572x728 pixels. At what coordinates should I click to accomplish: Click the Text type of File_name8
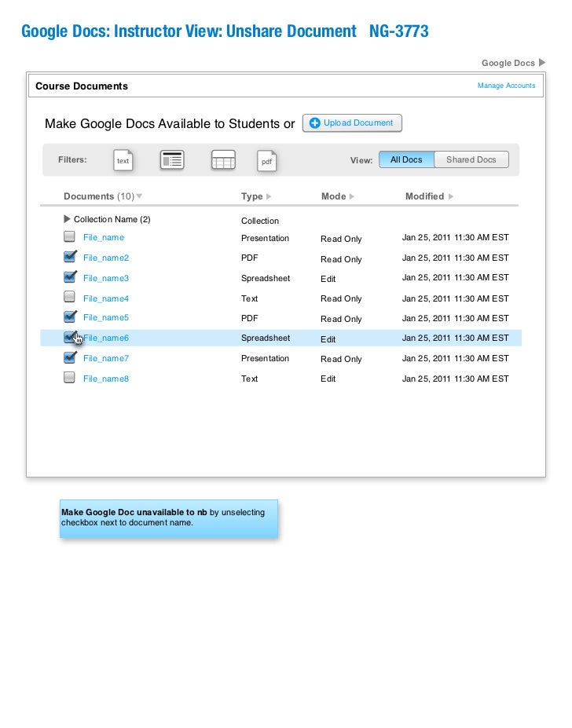click(250, 379)
